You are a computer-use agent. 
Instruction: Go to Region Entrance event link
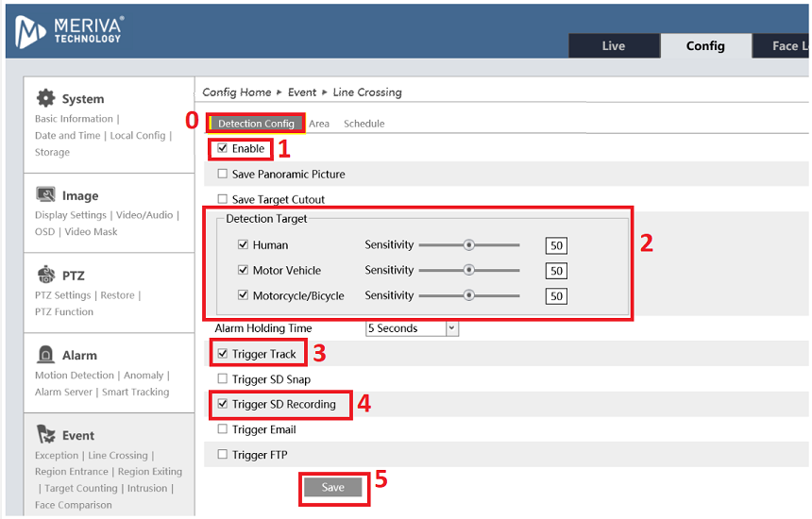coord(72,472)
